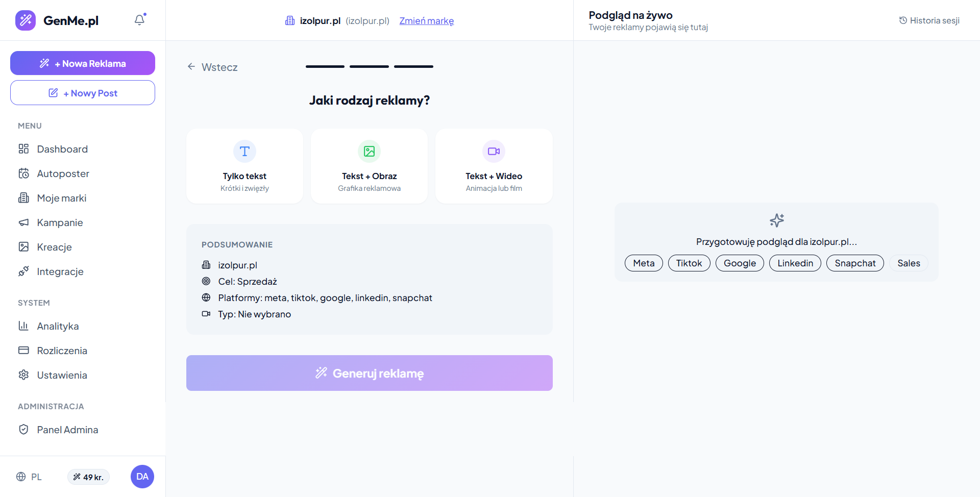The width and height of the screenshot is (980, 497).
Task: Open Panel Admina shield item
Action: [23, 430]
